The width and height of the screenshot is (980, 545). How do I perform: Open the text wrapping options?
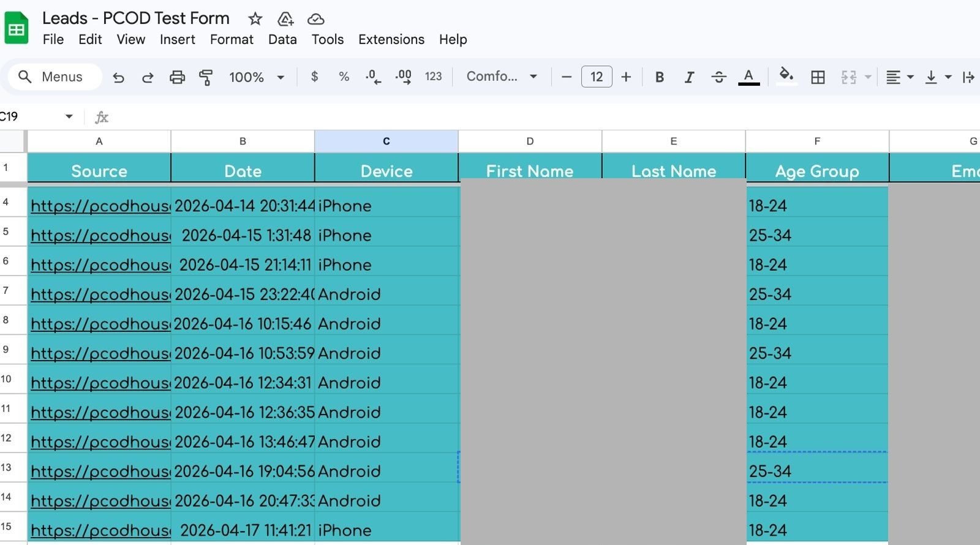[x=968, y=77]
